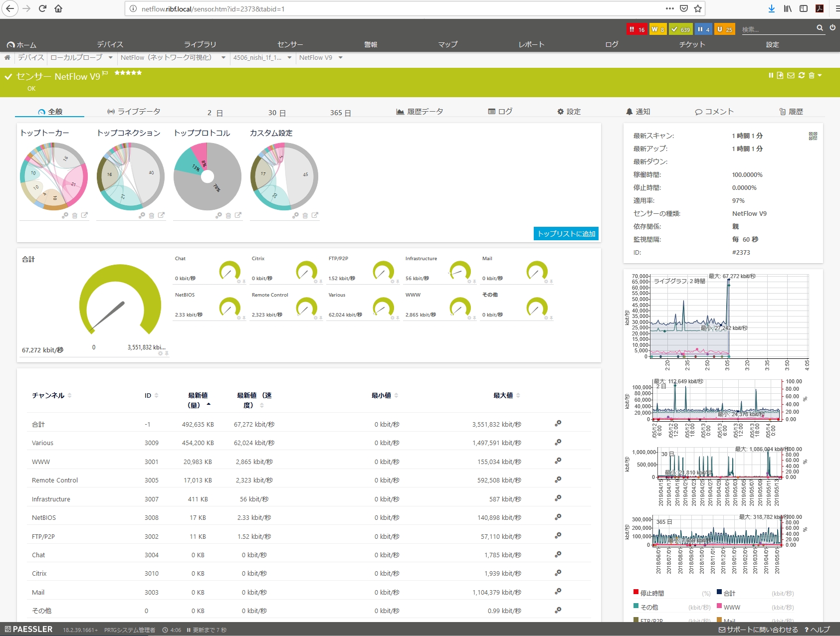Click the browser home icon

coord(58,8)
